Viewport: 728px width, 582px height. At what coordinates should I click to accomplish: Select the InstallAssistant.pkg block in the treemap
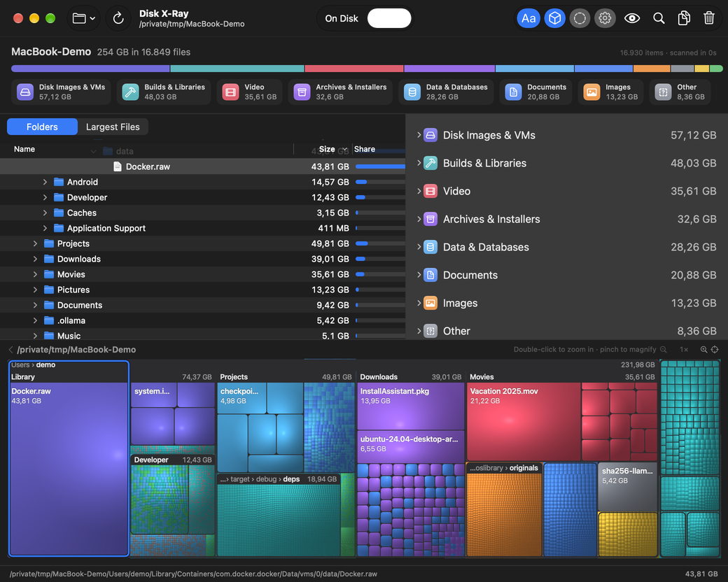[410, 406]
